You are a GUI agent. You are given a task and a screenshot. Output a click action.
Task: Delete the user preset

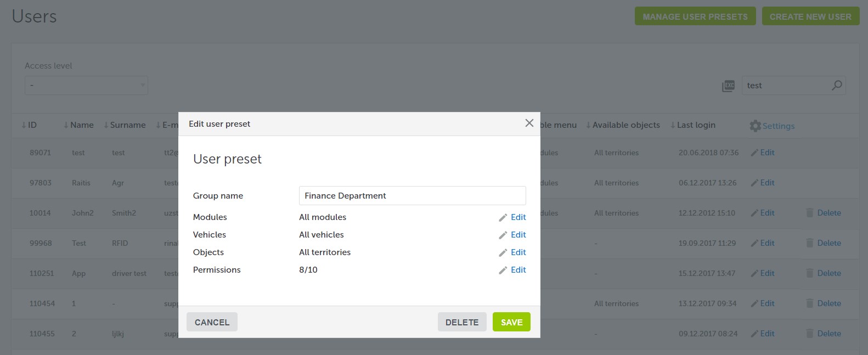click(x=462, y=322)
